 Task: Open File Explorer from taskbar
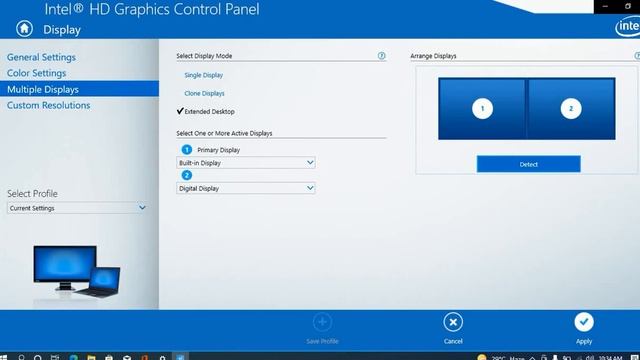[91, 357]
